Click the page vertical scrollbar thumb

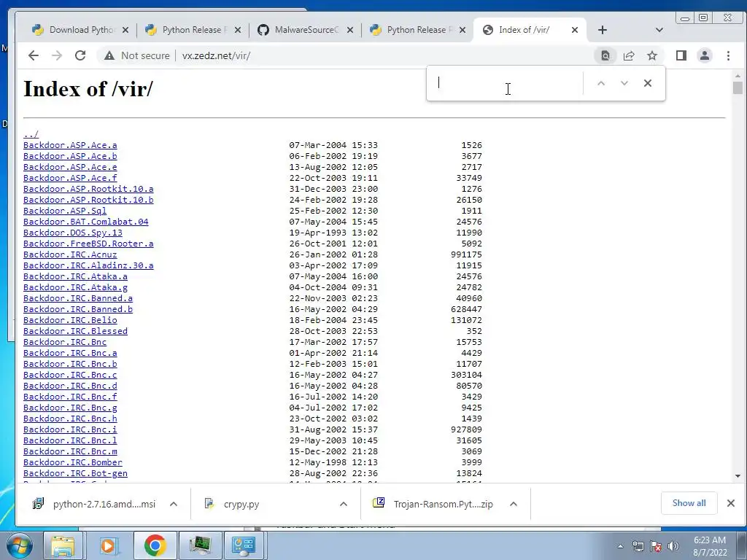(x=738, y=88)
